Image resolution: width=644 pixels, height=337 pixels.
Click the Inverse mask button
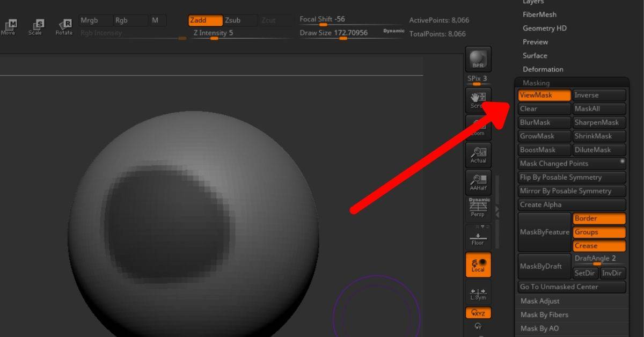pyautogui.click(x=599, y=95)
